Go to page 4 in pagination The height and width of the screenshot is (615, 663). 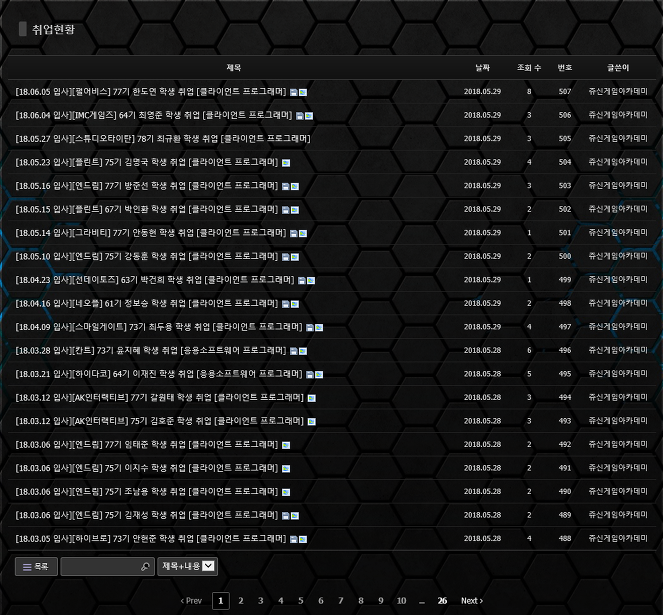coord(281,601)
